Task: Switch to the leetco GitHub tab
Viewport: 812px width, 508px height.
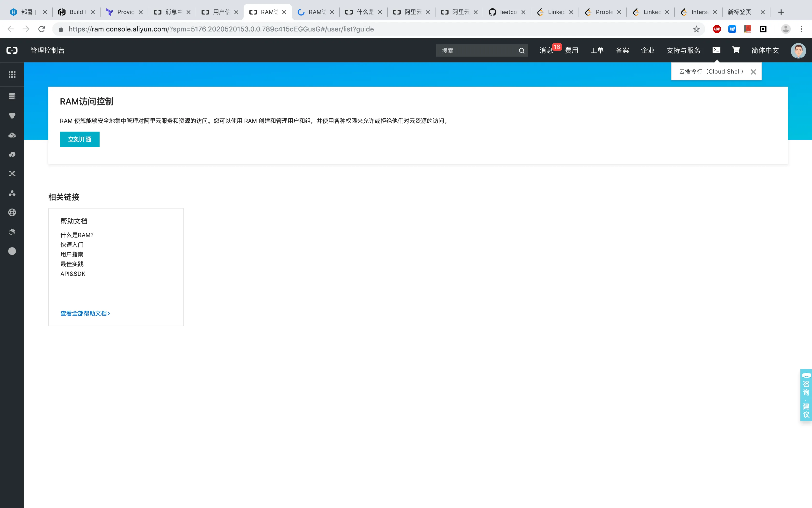Action: pos(507,12)
